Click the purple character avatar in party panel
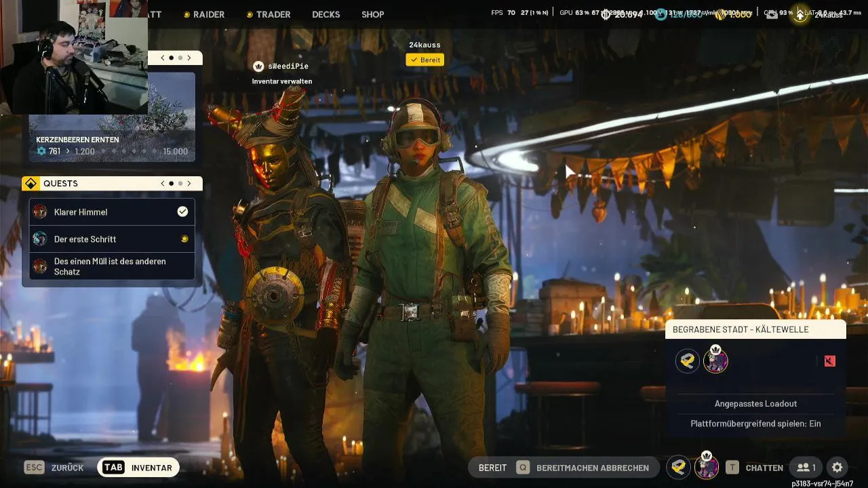868x488 pixels. click(715, 361)
